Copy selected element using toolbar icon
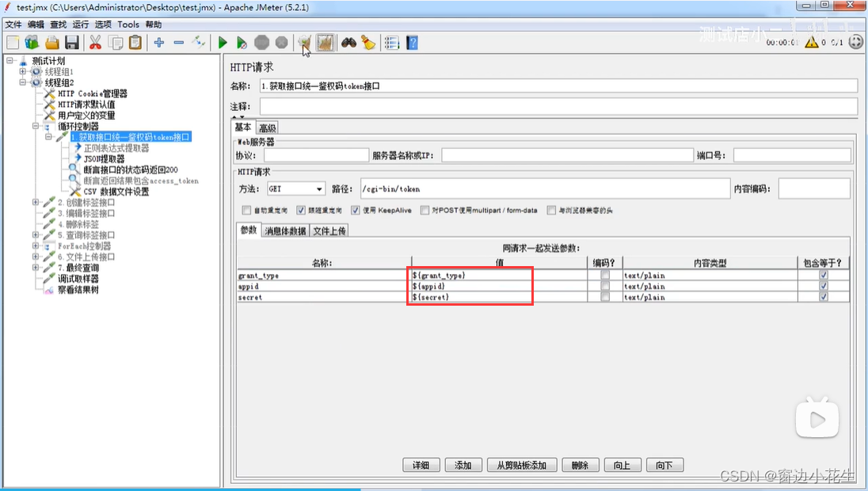868x491 pixels. click(116, 43)
